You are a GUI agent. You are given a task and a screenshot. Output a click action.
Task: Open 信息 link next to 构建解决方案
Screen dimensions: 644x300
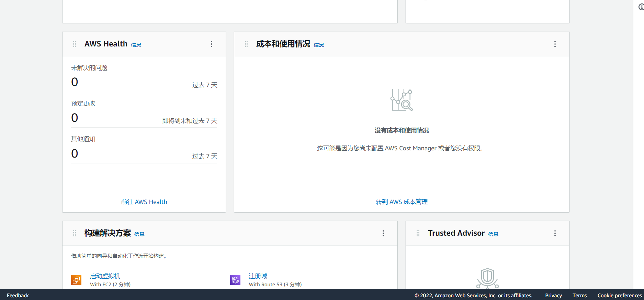[139, 234]
